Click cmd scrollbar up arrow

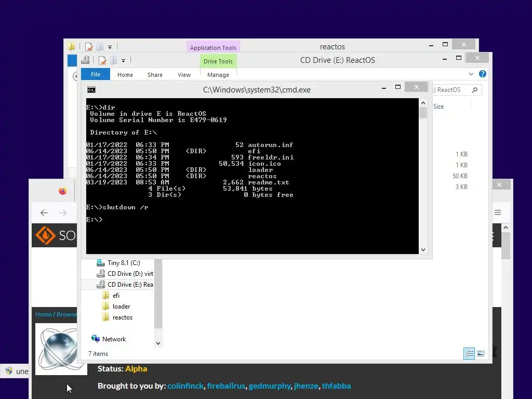tap(423, 103)
